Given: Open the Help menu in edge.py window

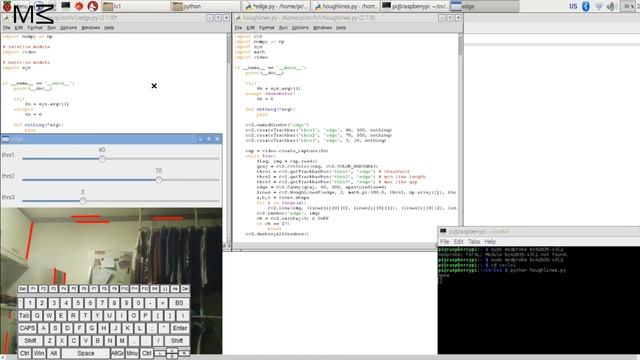Looking at the screenshot, I should pos(109,28).
